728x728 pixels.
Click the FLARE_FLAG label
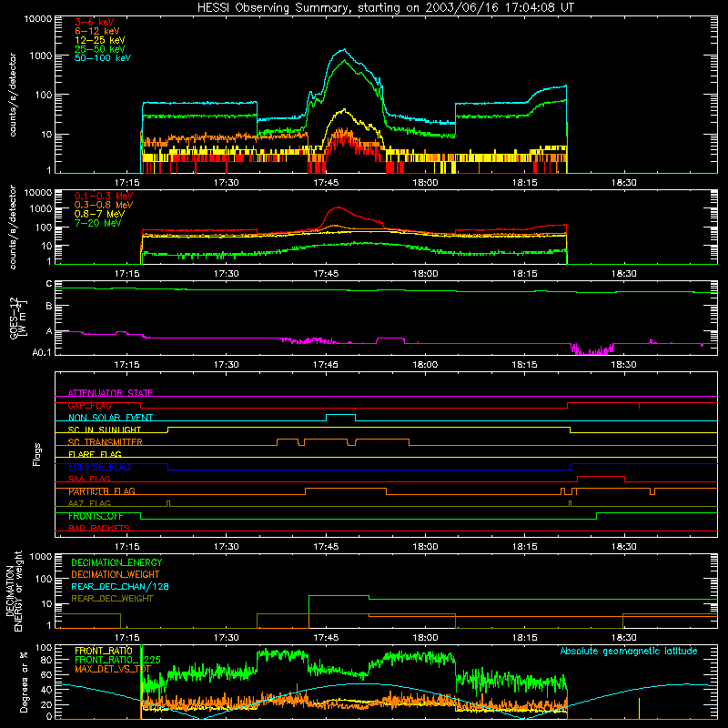(x=95, y=454)
